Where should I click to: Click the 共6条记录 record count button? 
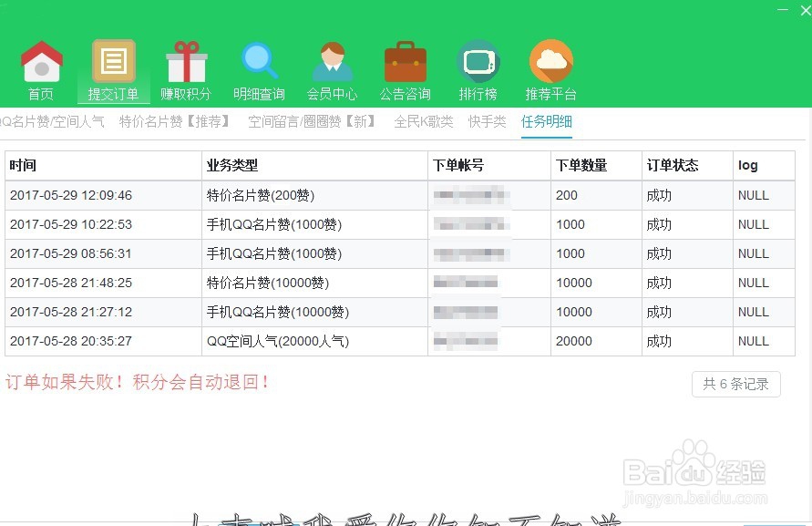pos(735,384)
